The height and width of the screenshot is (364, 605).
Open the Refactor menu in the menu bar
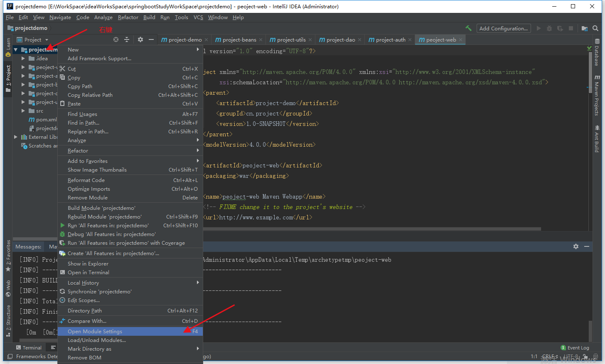[x=128, y=17]
